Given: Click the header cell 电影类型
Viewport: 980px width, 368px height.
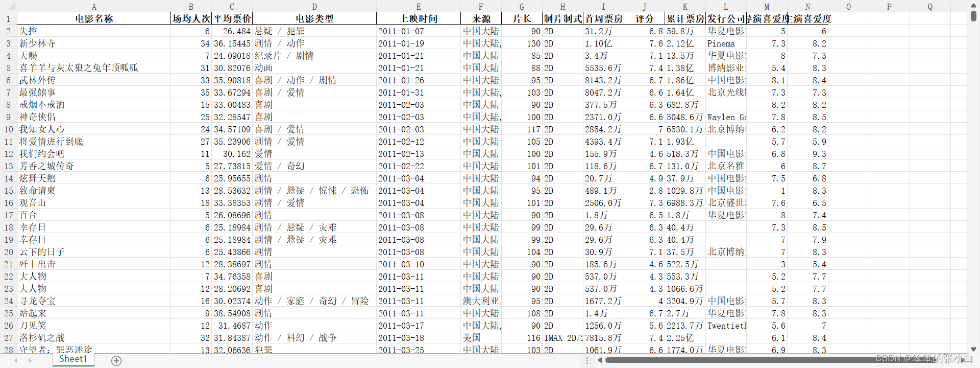Looking at the screenshot, I should 314,19.
